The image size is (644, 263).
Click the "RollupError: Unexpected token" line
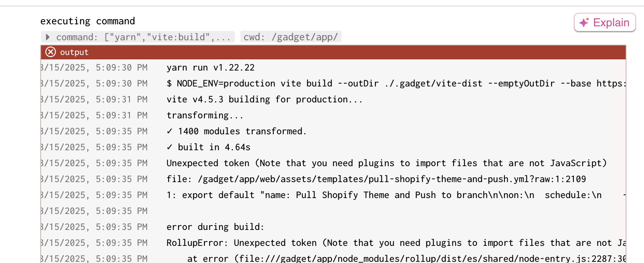396,243
